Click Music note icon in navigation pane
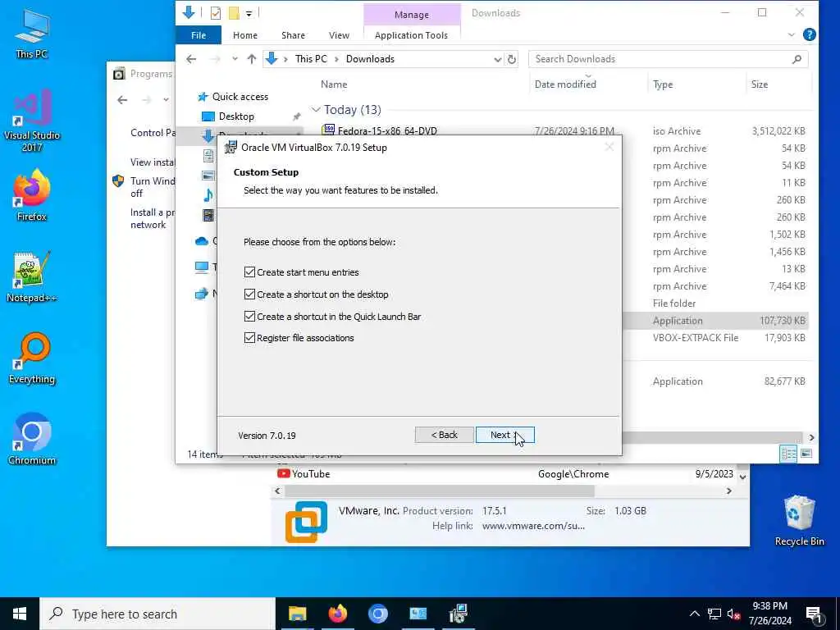Image resolution: width=840 pixels, height=630 pixels. pyautogui.click(x=208, y=195)
